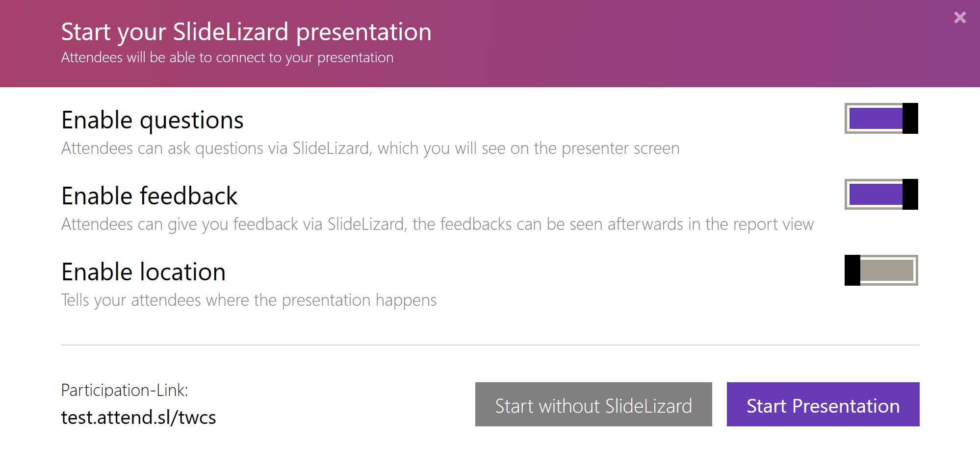Turn on the "Enable location" switch
Image resolution: width=980 pixels, height=468 pixels.
click(880, 270)
